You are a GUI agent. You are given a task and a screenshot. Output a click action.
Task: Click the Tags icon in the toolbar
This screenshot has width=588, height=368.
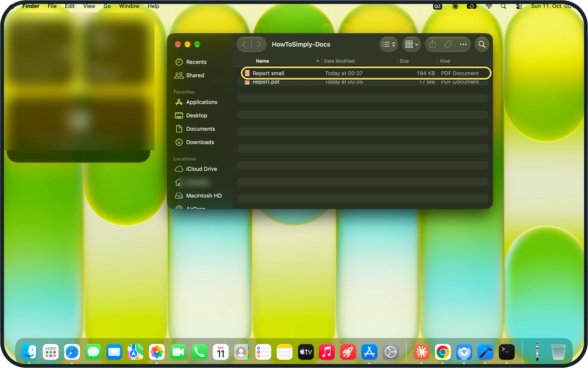click(x=448, y=44)
